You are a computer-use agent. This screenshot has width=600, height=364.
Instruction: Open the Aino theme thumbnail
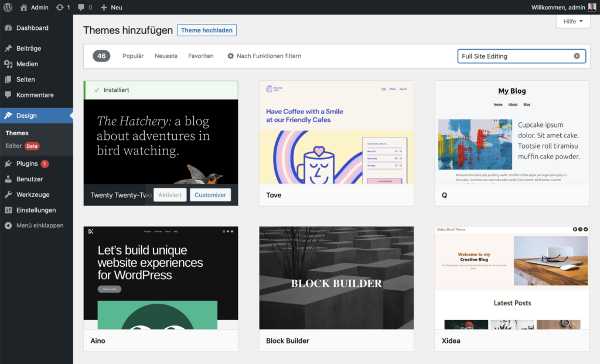(x=161, y=278)
